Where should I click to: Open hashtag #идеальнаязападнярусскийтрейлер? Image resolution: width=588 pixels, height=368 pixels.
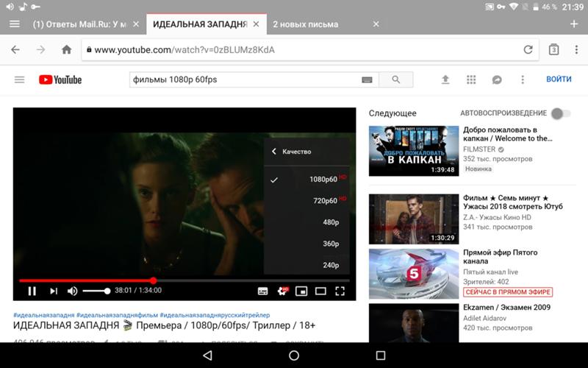coord(215,315)
